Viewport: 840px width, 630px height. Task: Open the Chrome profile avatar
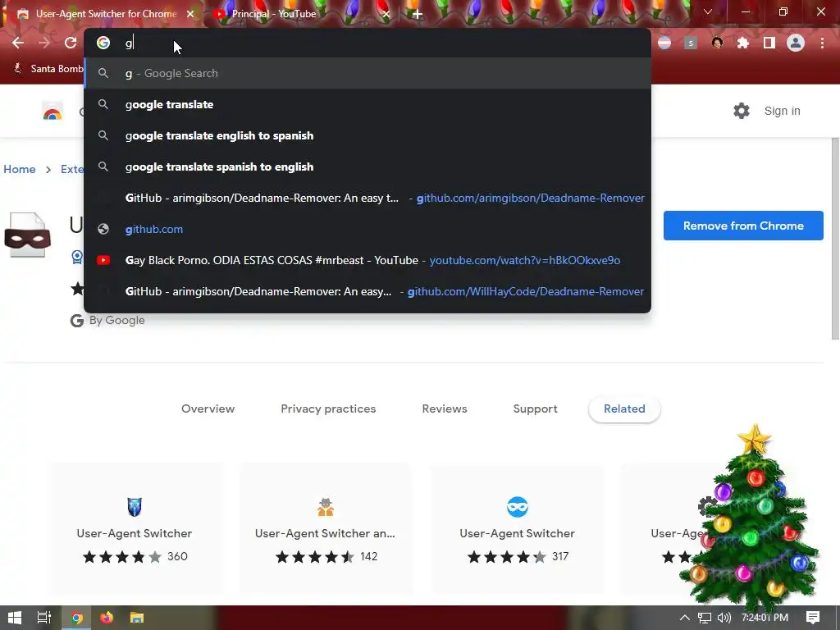tap(796, 43)
